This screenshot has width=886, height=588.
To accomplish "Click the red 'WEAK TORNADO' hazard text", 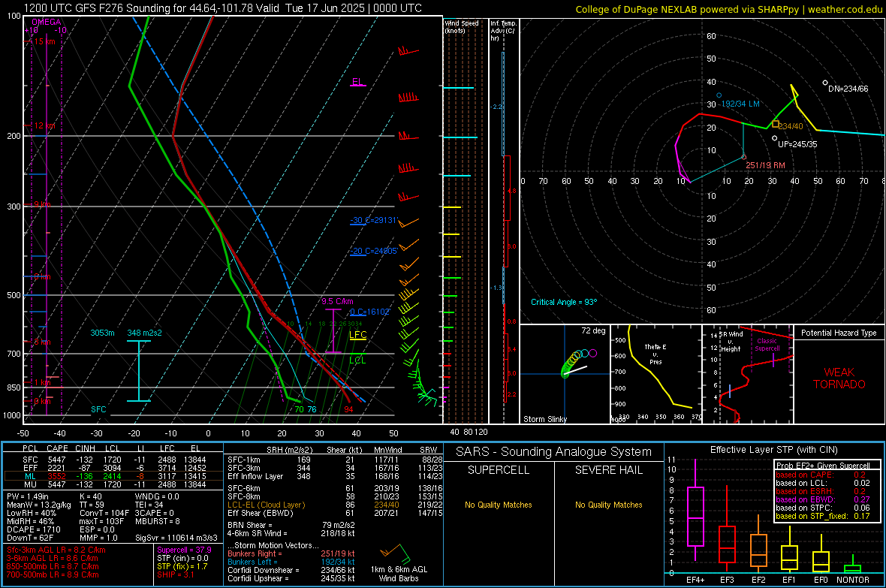I will click(x=839, y=378).
